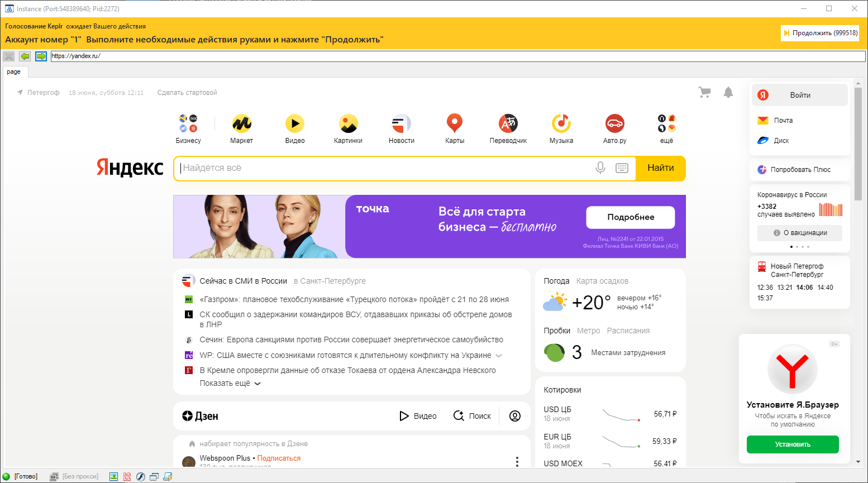Viewport: 868px width, 483px height.
Task: Open the Картинки service icon
Action: pyautogui.click(x=348, y=123)
